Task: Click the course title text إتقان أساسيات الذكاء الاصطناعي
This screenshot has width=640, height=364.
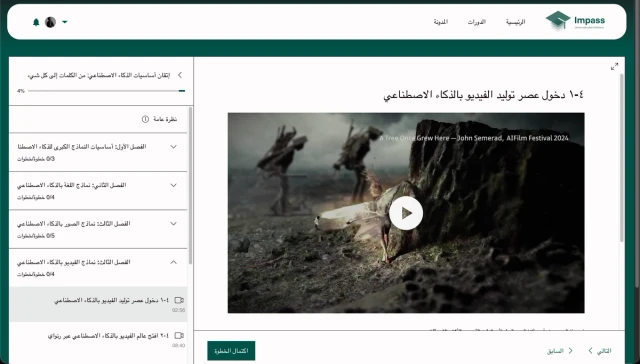Action: coord(98,75)
